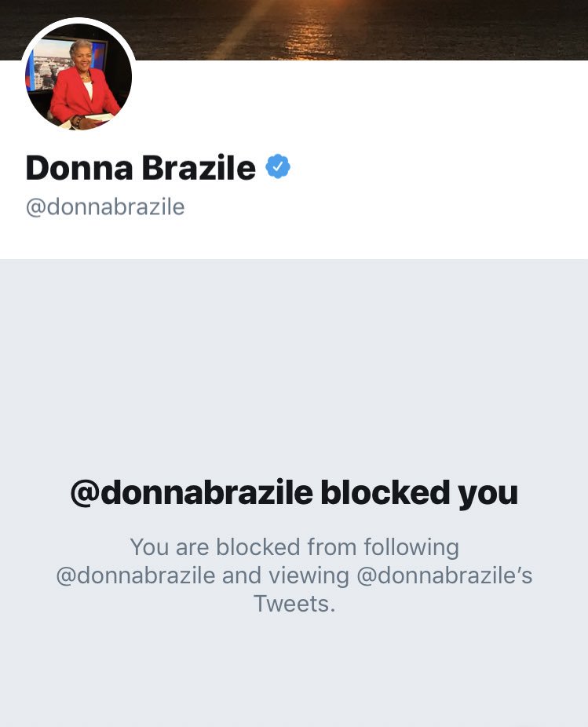Select the Donna Brazile display name
Viewport: 588px width, 727px height.
pyautogui.click(x=141, y=167)
